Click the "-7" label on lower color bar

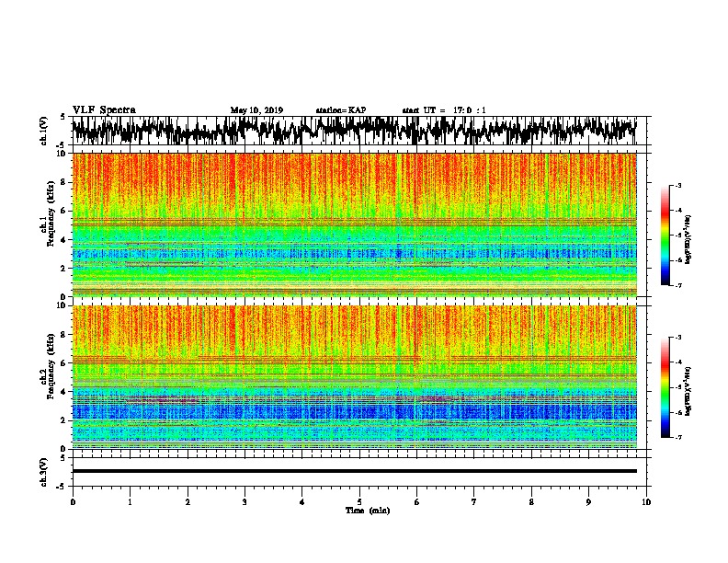(677, 437)
